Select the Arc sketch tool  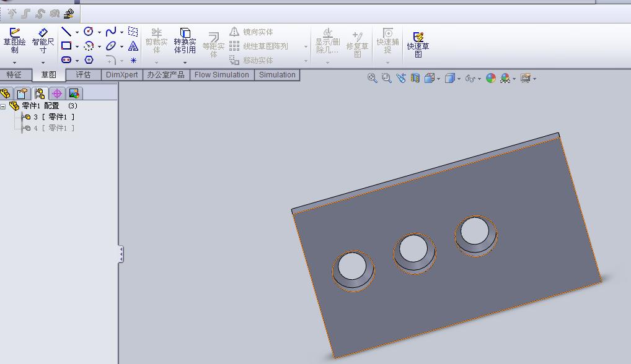(x=89, y=46)
